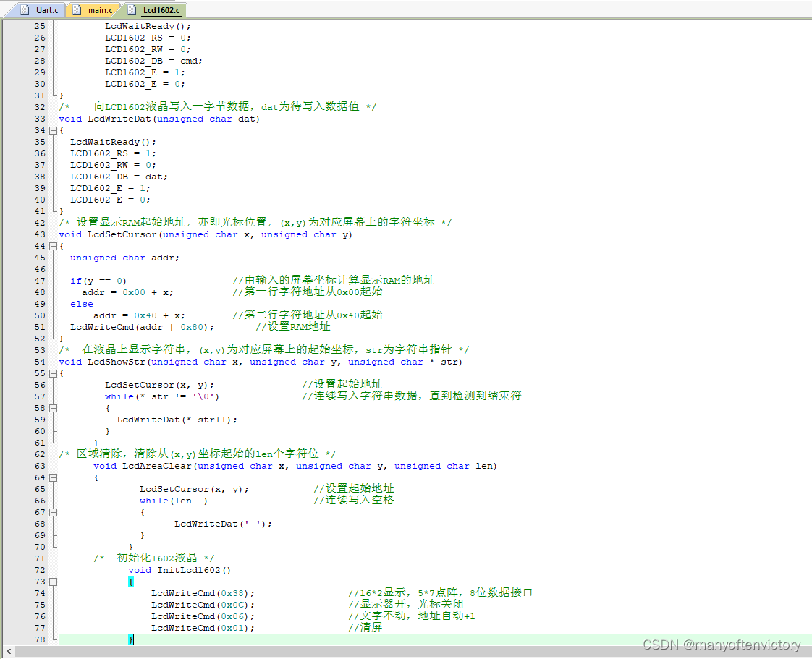Collapse the LcdSetCursor function at line 44
Screen dimensions: 812x659
[53, 247]
